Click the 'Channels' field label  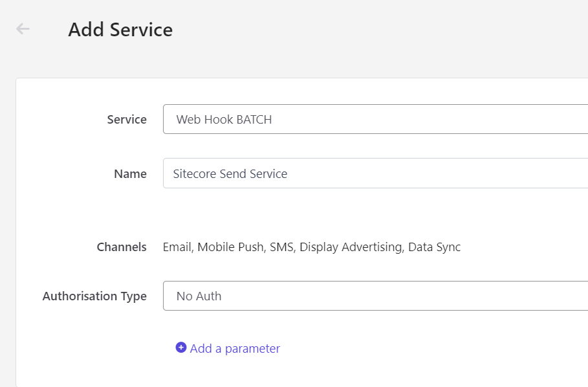(x=122, y=247)
